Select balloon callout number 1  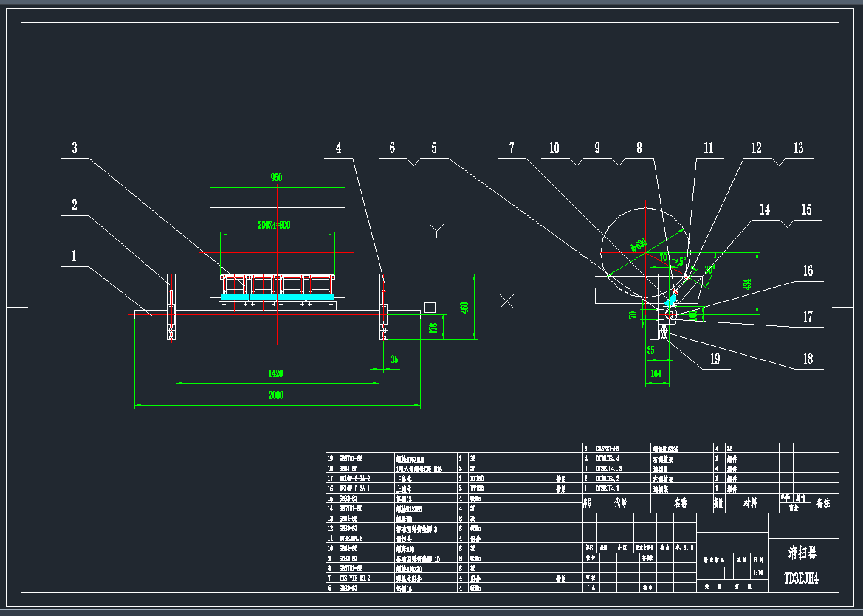tap(74, 255)
